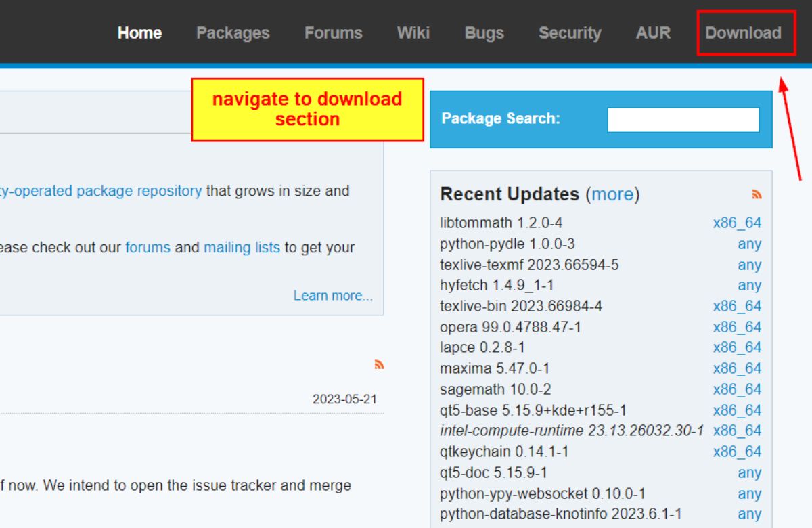Open the Packages page
The width and height of the screenshot is (812, 528).
[x=233, y=32]
